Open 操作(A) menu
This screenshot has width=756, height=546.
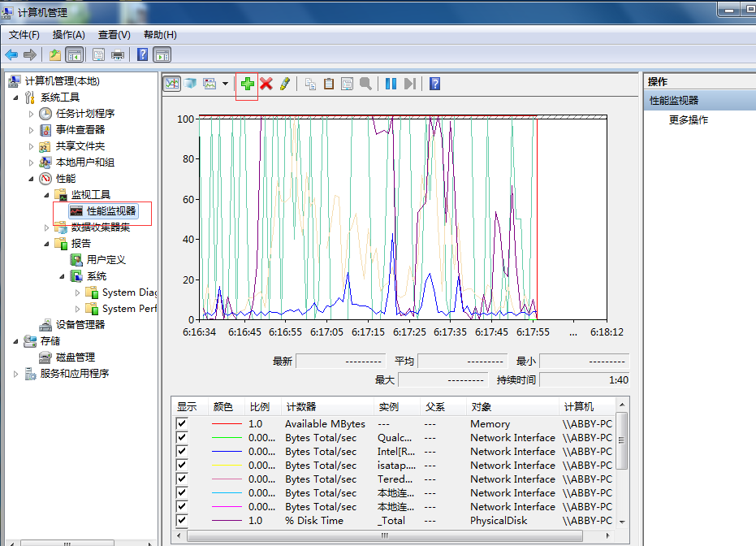[x=68, y=35]
